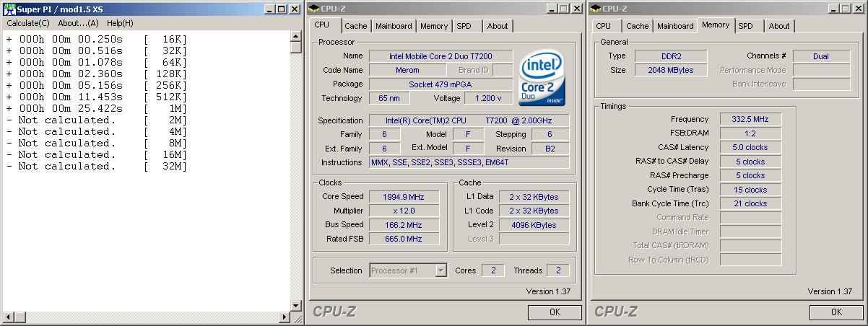Click the 16K result line 00.250s

coord(97,39)
